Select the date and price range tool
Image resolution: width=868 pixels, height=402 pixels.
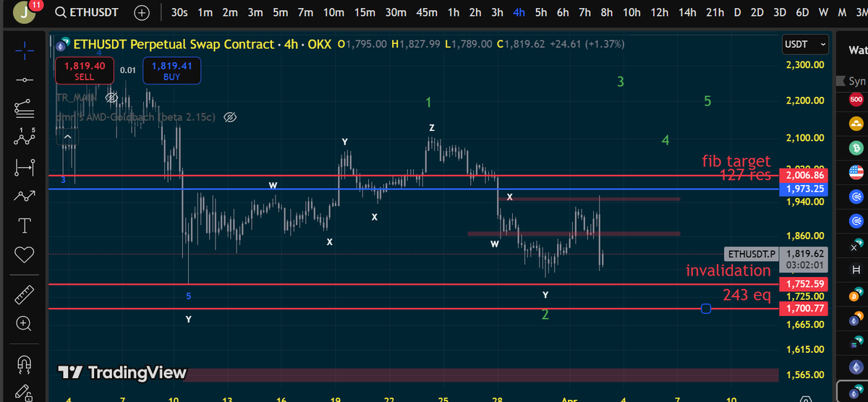[x=25, y=167]
